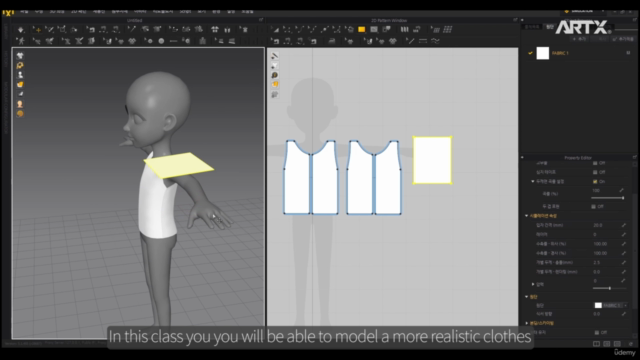Toggle the Off checkbox just above the On checkbox
Image resolution: width=640 pixels, height=360 pixels.
click(595, 172)
